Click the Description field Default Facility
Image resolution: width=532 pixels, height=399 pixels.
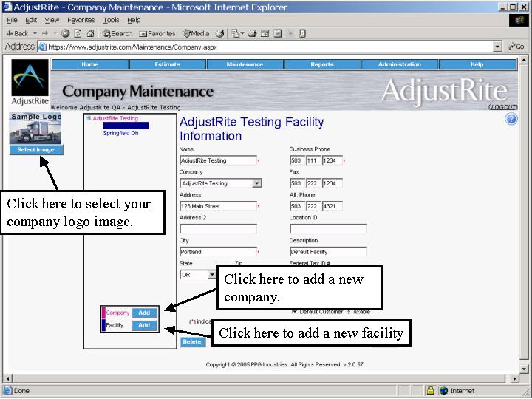tap(328, 252)
